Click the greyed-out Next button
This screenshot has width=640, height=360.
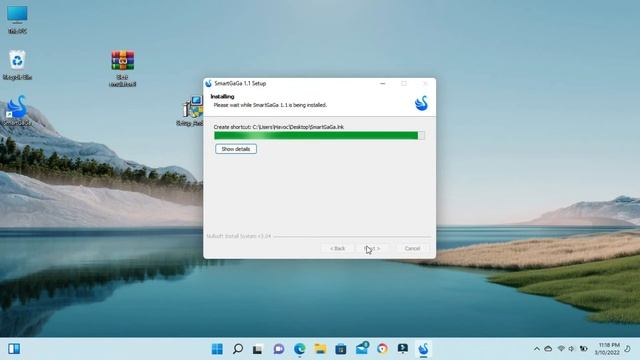coord(372,248)
